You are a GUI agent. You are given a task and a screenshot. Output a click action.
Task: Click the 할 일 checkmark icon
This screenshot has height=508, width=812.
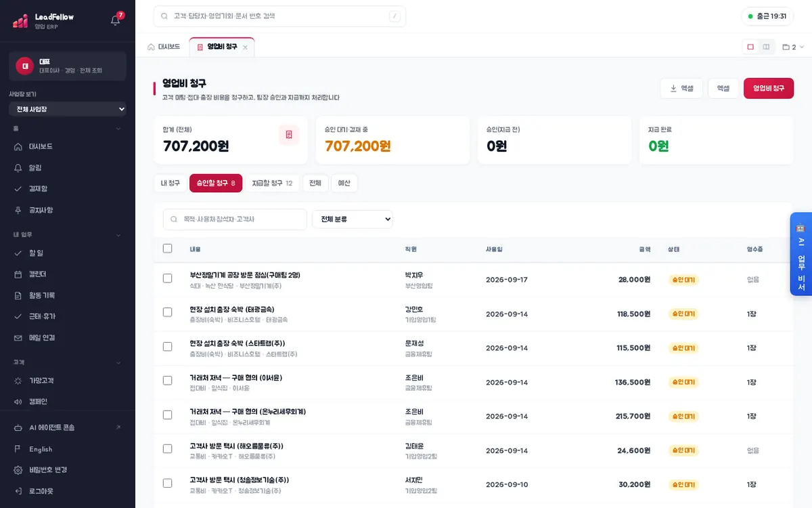point(18,253)
